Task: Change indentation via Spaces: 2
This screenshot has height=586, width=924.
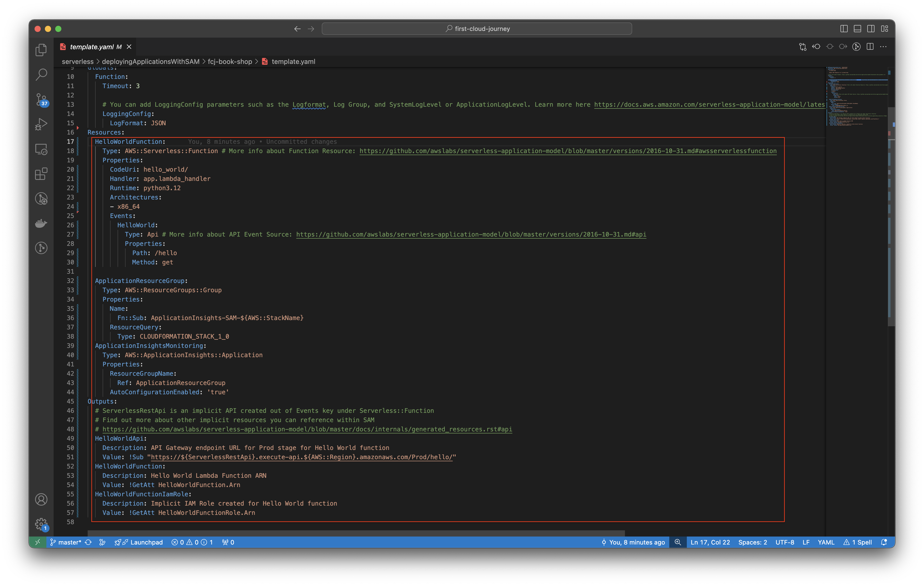Action: (x=753, y=542)
